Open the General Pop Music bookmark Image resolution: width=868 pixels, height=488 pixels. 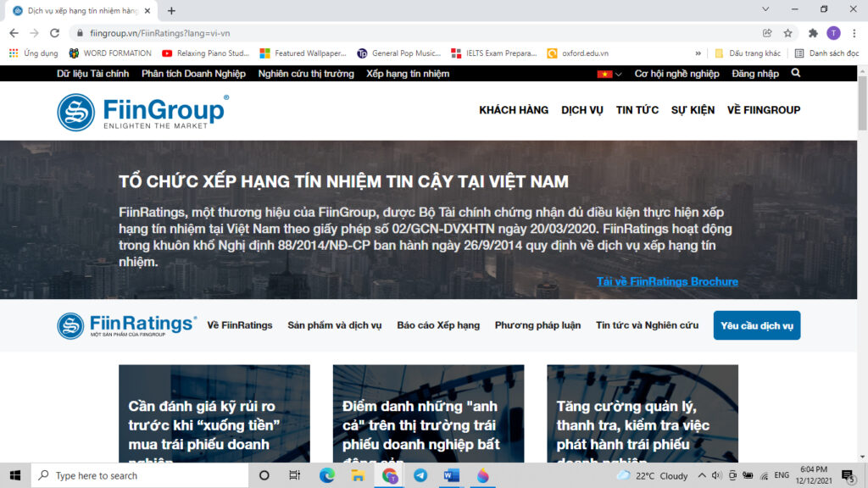pos(398,53)
